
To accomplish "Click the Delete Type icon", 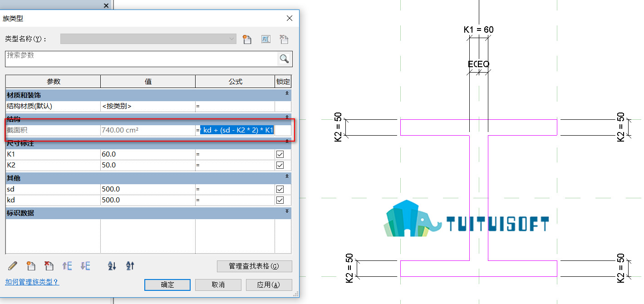I will pyautogui.click(x=284, y=39).
